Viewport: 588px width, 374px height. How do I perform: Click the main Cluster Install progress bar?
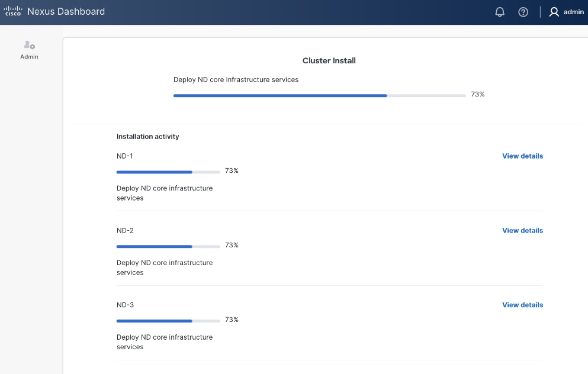(x=320, y=95)
